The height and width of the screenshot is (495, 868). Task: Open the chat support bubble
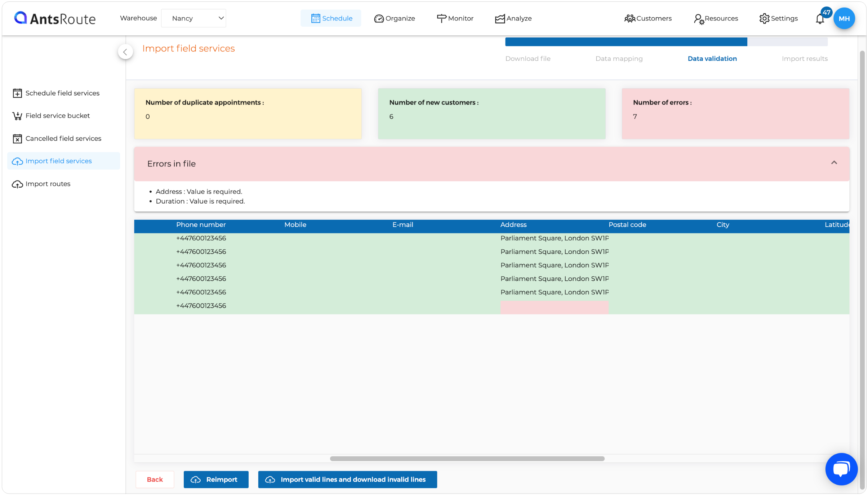pyautogui.click(x=841, y=469)
